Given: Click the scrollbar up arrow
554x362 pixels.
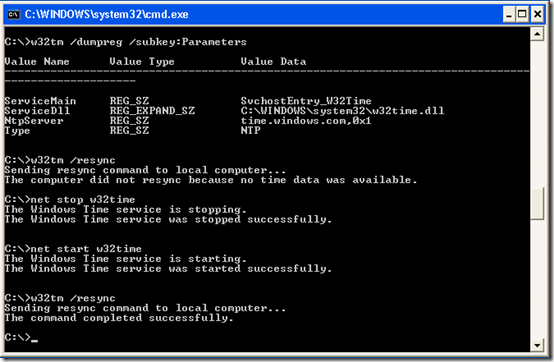Looking at the screenshot, I should click(x=537, y=34).
